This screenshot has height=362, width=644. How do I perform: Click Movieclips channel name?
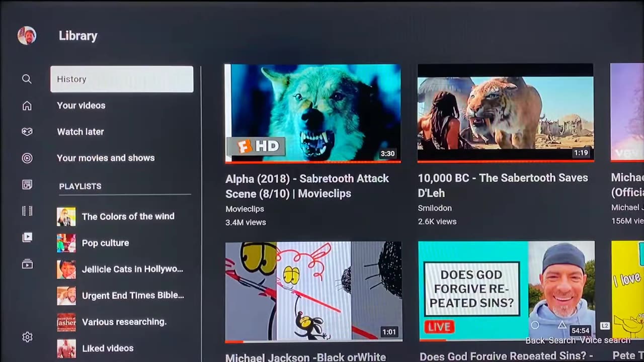click(245, 209)
